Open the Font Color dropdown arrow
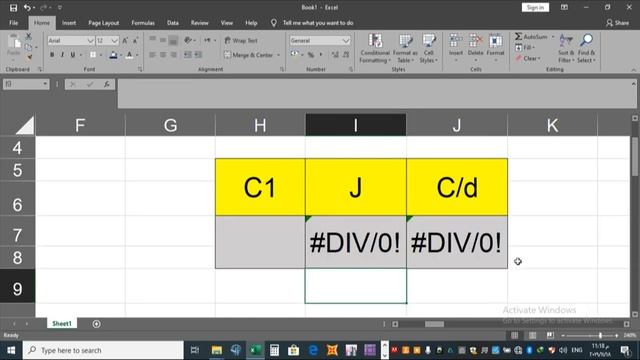Screen dimensions: 640x360 137,55
